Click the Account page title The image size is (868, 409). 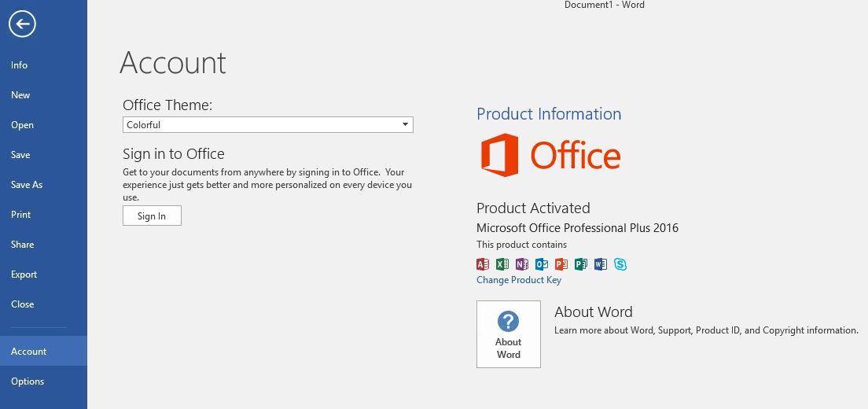point(173,63)
